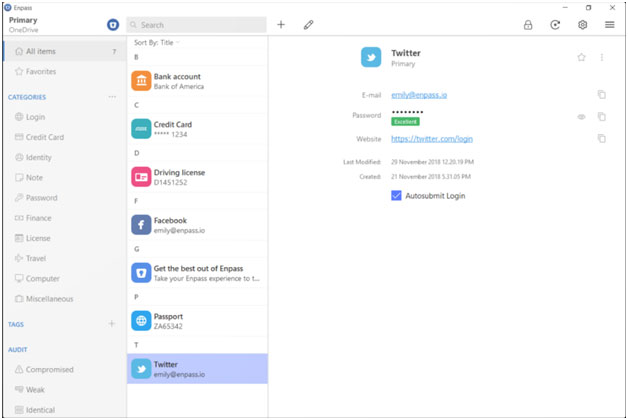This screenshot has width=628, height=420.
Task: Open the Sort By Title dropdown
Action: 157,42
